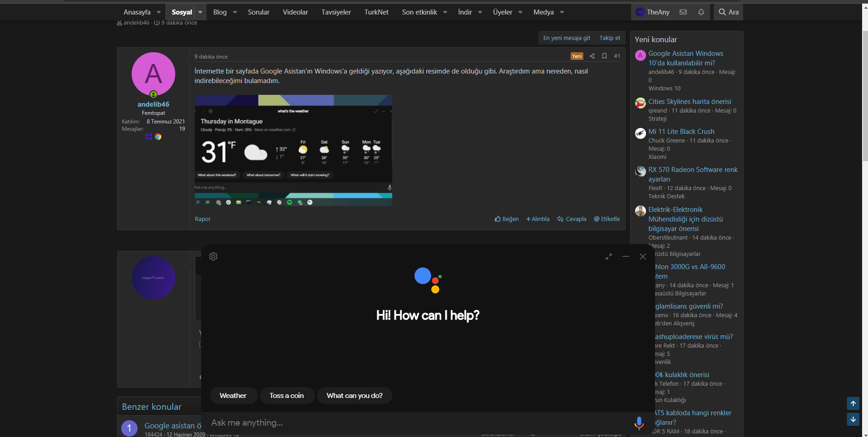
Task: Open the weather screenshot attachment in post
Action: point(293,150)
